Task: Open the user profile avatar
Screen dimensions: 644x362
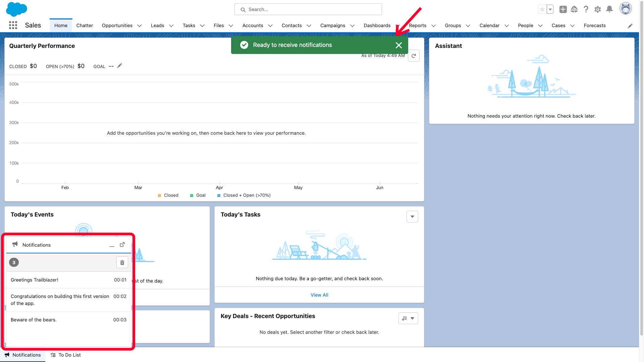Action: pos(626,8)
